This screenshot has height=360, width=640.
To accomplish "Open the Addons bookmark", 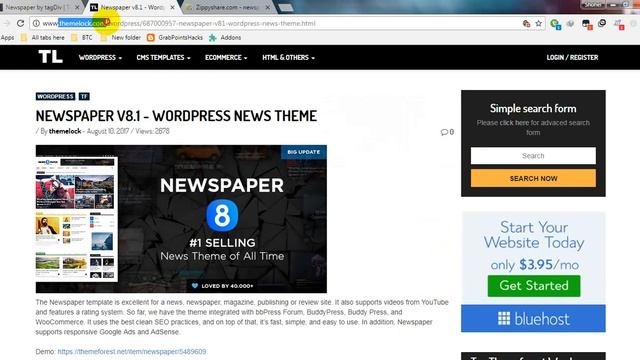I will (x=225, y=38).
